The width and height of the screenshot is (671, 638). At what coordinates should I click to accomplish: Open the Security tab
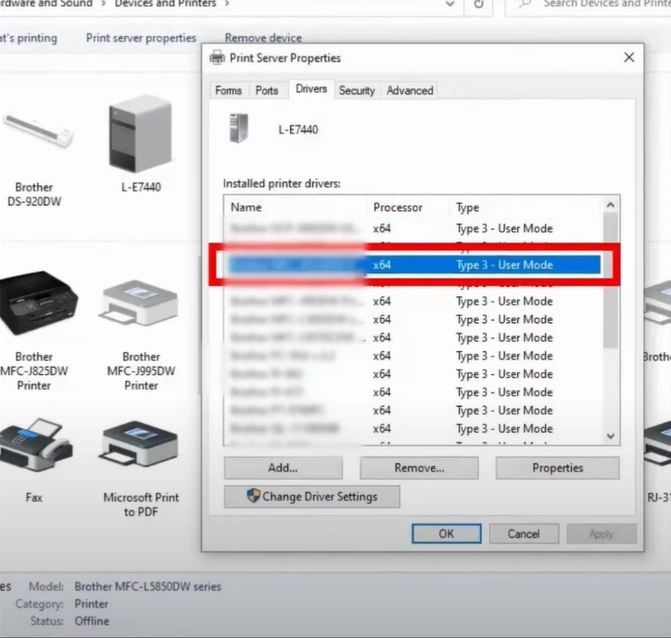(x=356, y=90)
